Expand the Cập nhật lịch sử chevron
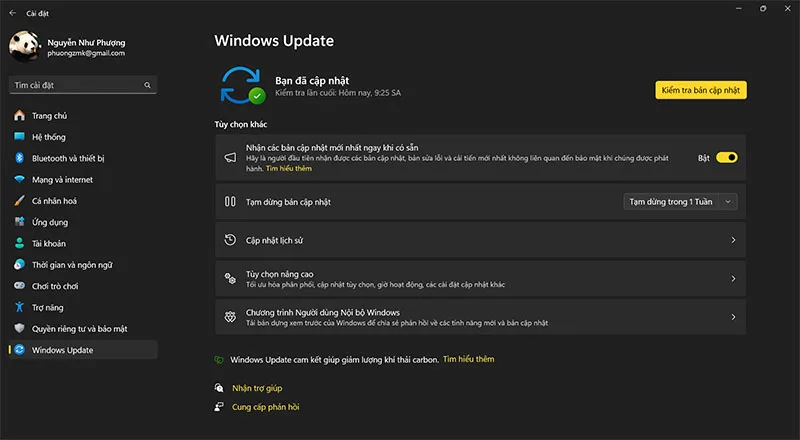Image resolution: width=800 pixels, height=440 pixels. pyautogui.click(x=733, y=240)
